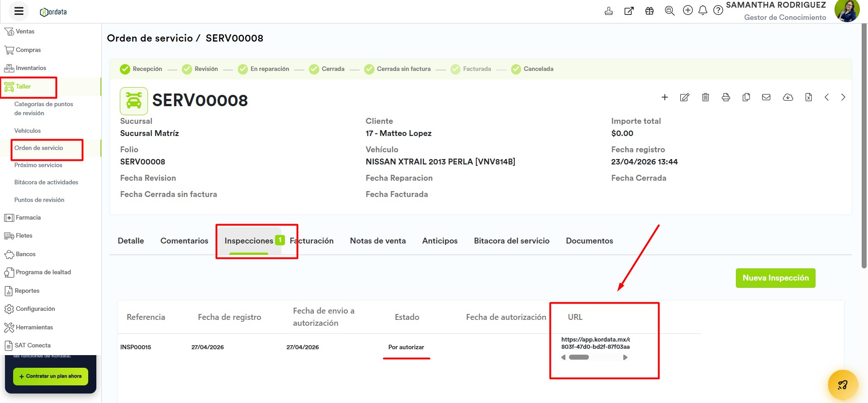Delete order with trash icon
Viewport: 868px width, 403px height.
[705, 97]
